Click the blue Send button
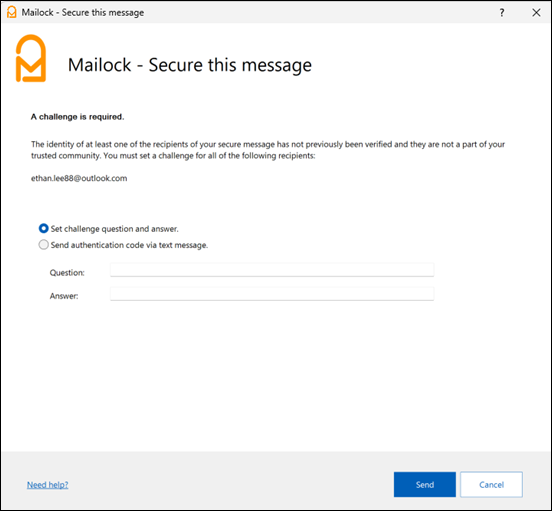 point(425,485)
